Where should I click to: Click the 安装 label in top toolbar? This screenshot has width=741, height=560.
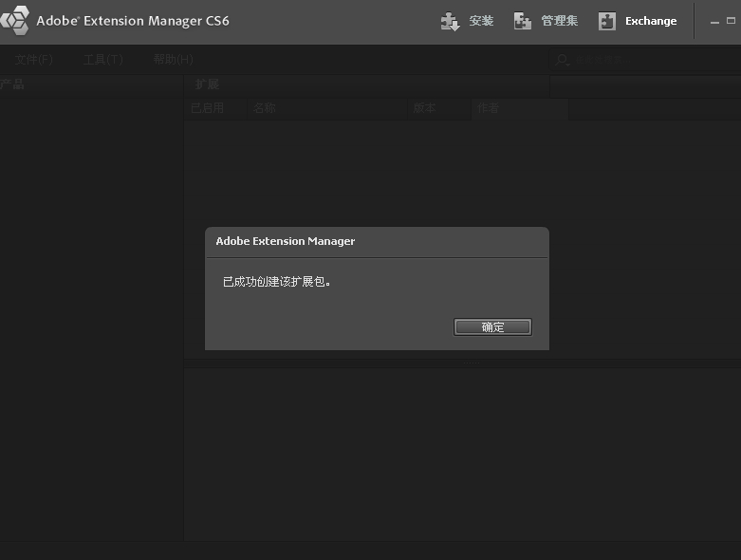[x=481, y=21]
